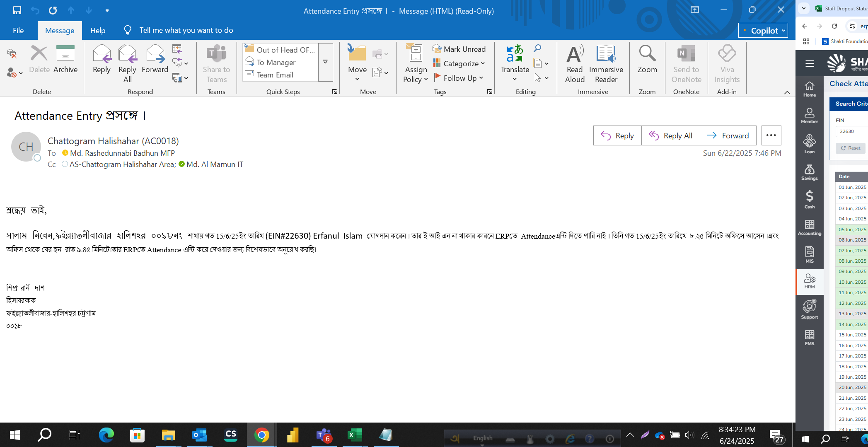Open Microsoft Teams from the taskbar
Viewport: 868px width, 447px height.
pyautogui.click(x=324, y=435)
